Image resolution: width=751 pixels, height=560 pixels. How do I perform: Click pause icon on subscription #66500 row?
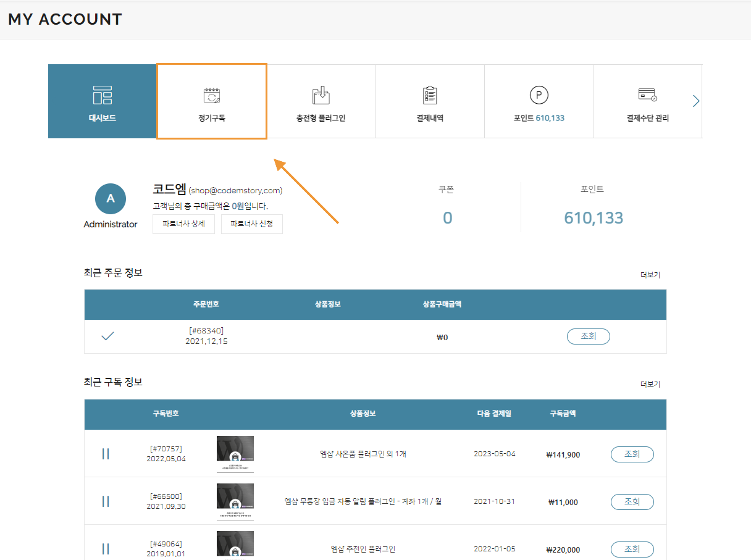[x=106, y=501]
